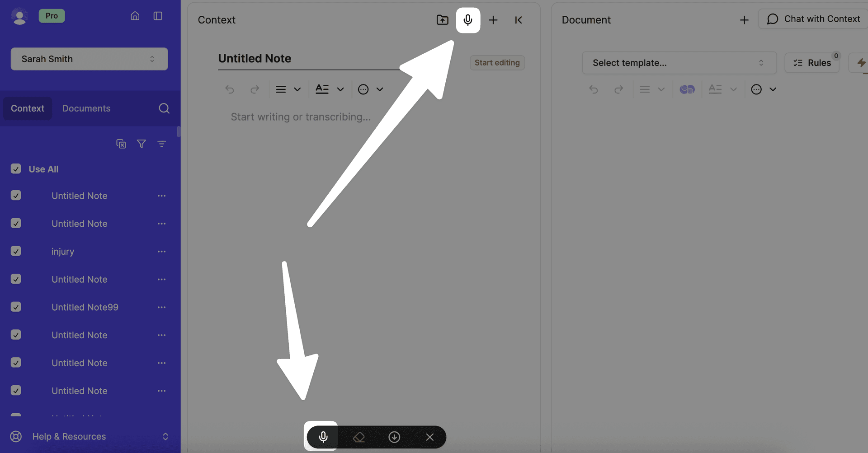Open the audio file upload icon in Context header

point(442,20)
